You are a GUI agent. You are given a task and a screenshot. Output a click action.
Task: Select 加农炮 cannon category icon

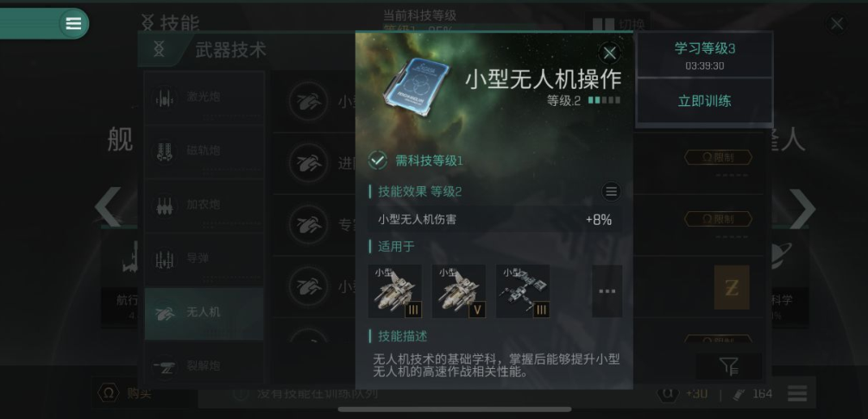tap(165, 205)
